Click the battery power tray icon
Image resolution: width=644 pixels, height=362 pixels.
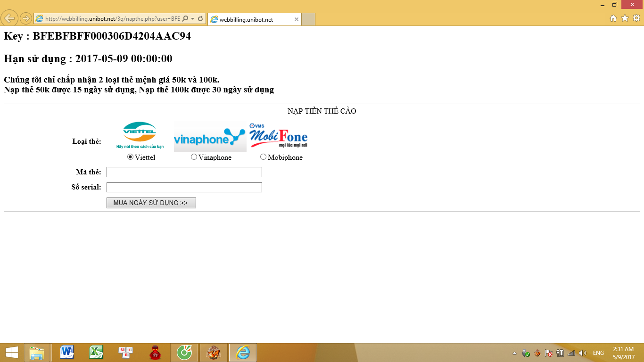point(560,353)
